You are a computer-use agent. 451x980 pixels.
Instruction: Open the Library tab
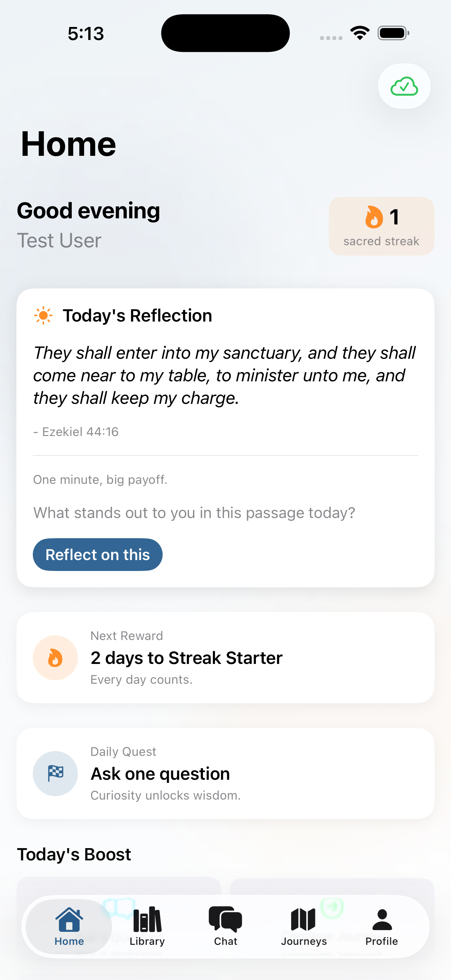(147, 926)
